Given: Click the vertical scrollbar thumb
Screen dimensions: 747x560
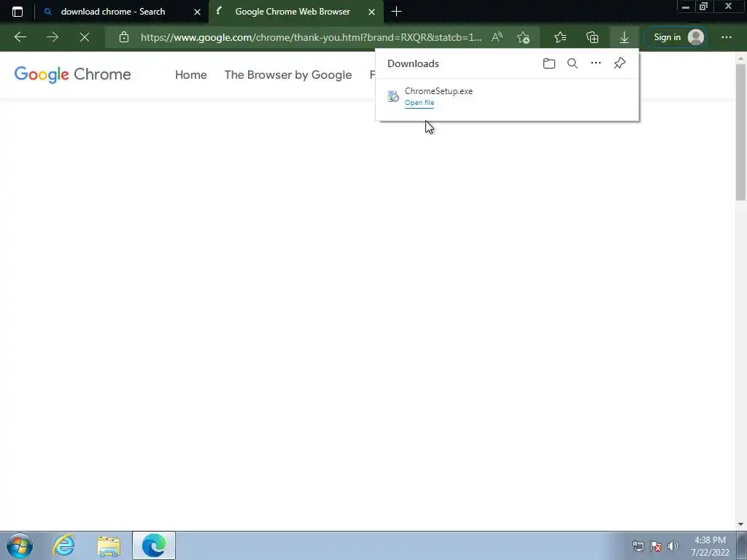Looking at the screenshot, I should (x=740, y=132).
